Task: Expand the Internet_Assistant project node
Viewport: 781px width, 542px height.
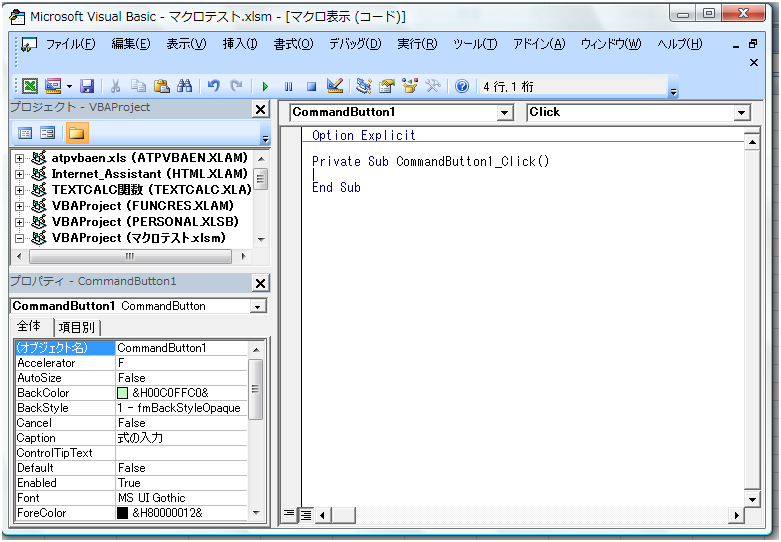Action: (x=19, y=174)
